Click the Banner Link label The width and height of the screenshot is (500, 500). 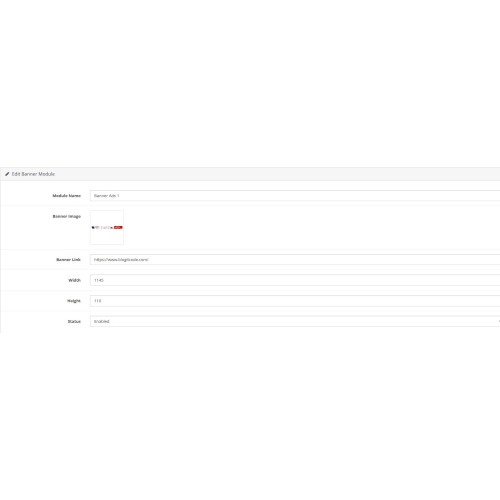click(x=68, y=259)
